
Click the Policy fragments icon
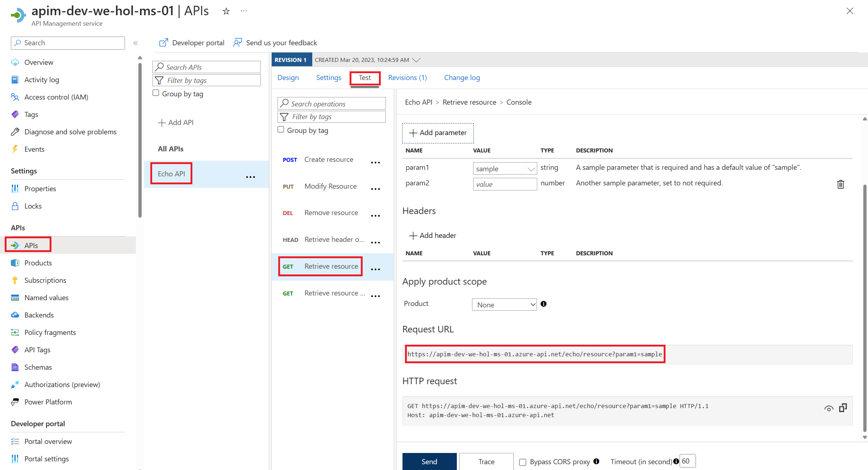click(x=15, y=332)
